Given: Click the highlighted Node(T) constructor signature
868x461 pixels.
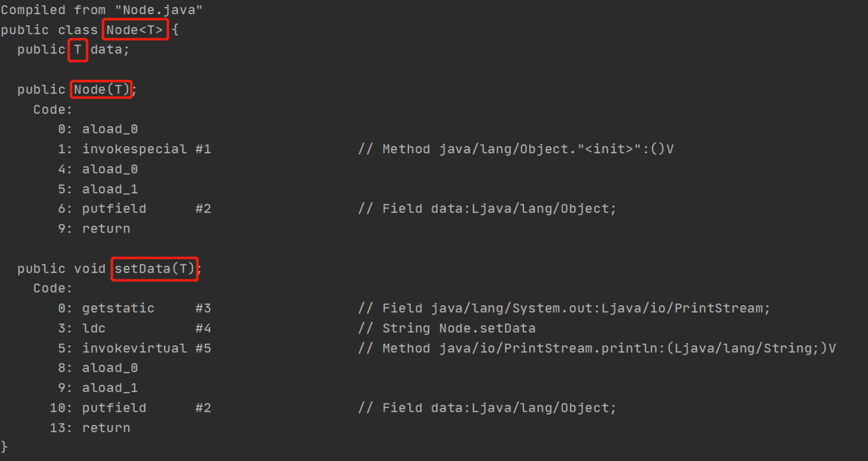Looking at the screenshot, I should pos(102,89).
